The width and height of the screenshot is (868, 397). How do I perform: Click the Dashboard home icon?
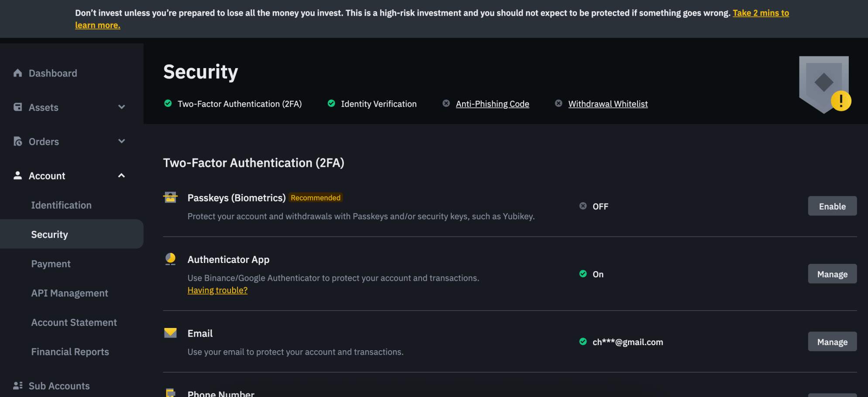click(x=17, y=73)
